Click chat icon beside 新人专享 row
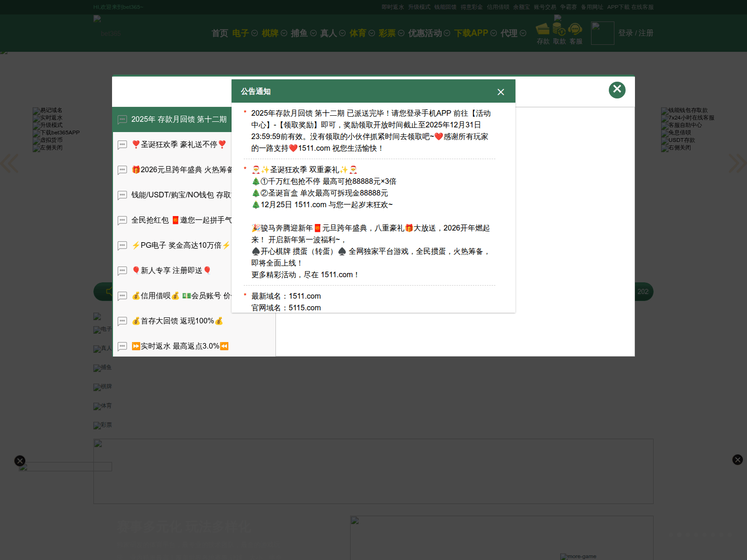 point(122,271)
